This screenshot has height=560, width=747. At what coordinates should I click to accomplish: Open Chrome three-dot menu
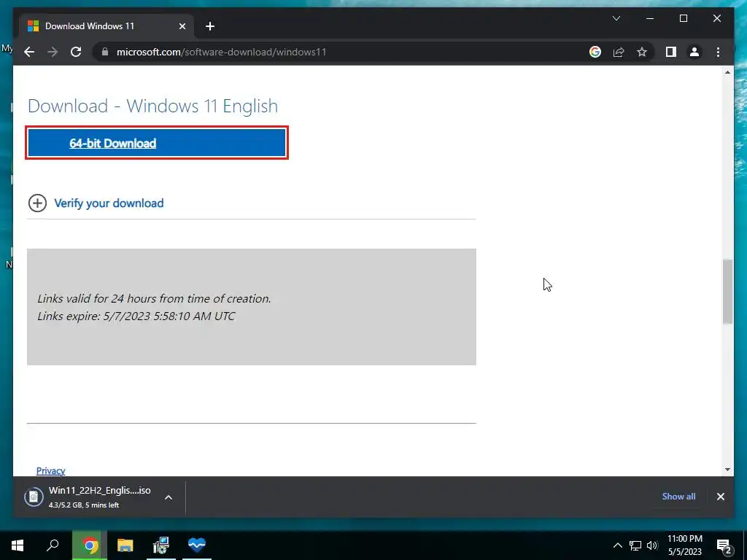(x=718, y=52)
